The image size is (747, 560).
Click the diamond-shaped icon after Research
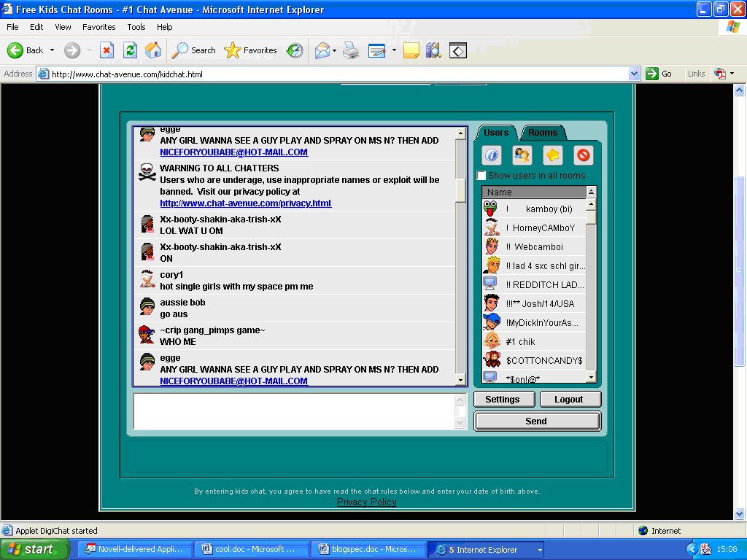pyautogui.click(x=458, y=50)
